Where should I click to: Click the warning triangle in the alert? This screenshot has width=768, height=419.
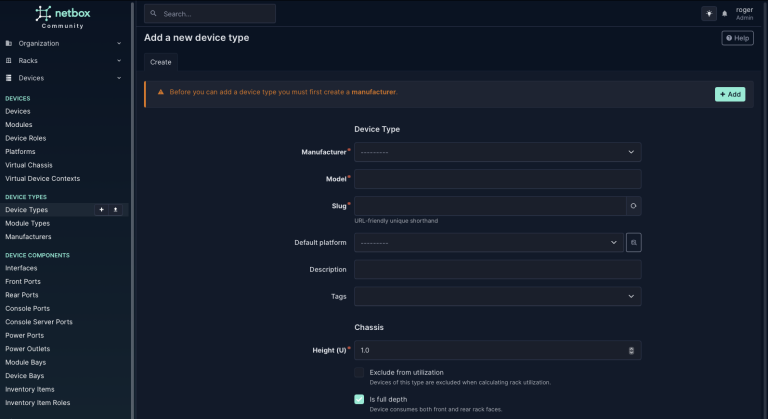coord(161,92)
